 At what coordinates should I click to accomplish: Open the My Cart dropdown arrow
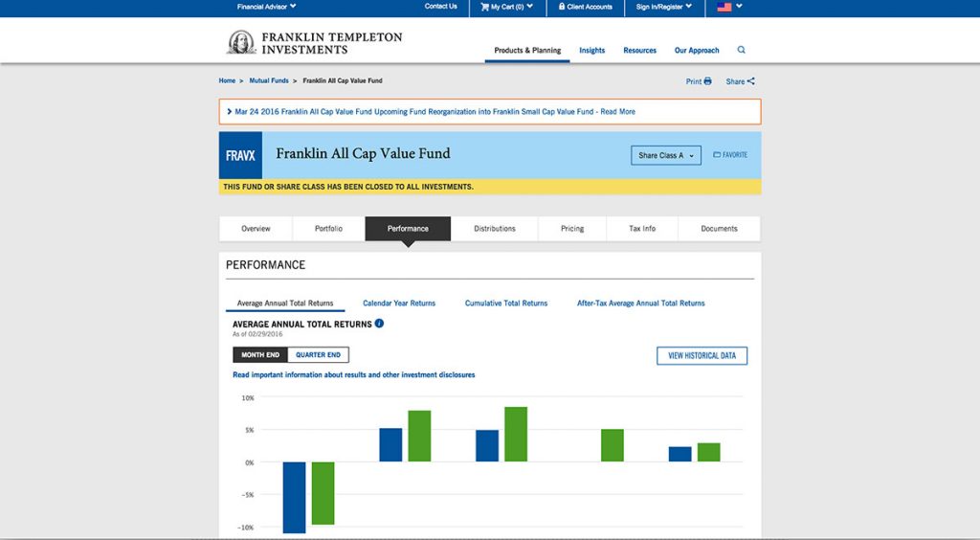(530, 7)
